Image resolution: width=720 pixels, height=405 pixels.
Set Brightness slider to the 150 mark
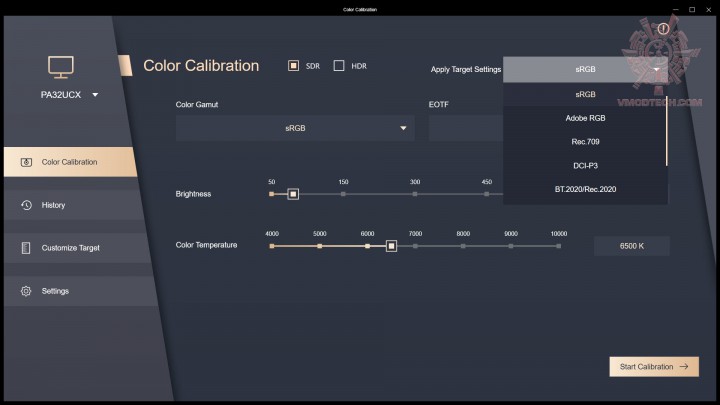[343, 194]
